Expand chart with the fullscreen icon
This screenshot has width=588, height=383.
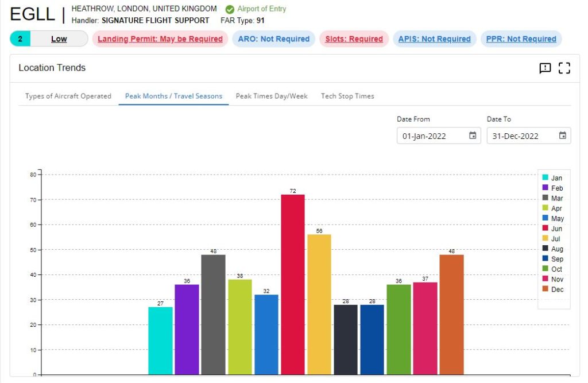[564, 68]
